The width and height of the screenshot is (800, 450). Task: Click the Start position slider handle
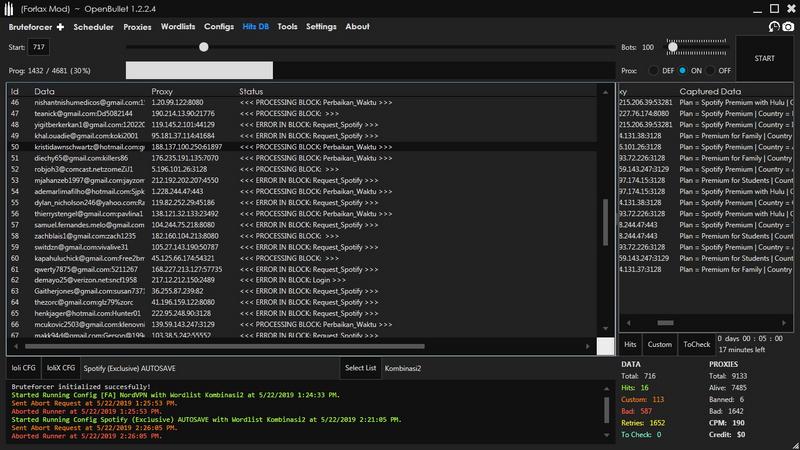[204, 47]
